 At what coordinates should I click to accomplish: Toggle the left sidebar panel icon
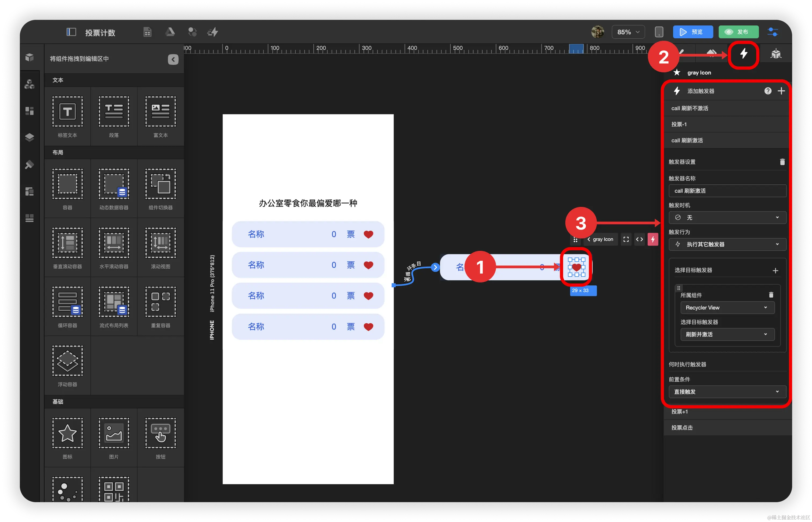(71, 32)
